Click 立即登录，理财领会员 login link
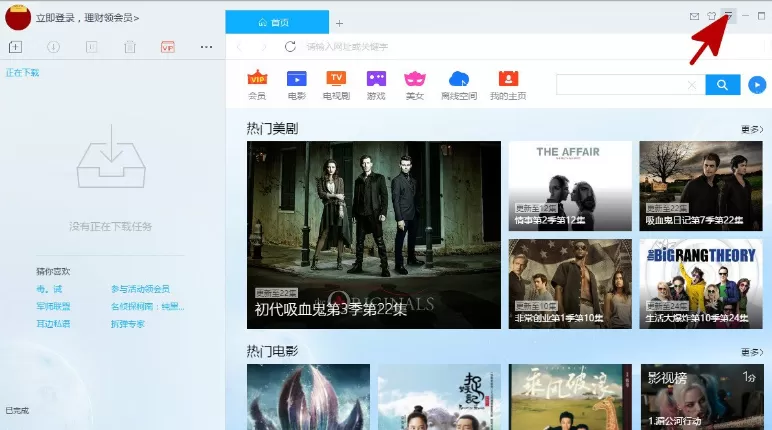Screen dimensions: 772x430 coord(87,18)
